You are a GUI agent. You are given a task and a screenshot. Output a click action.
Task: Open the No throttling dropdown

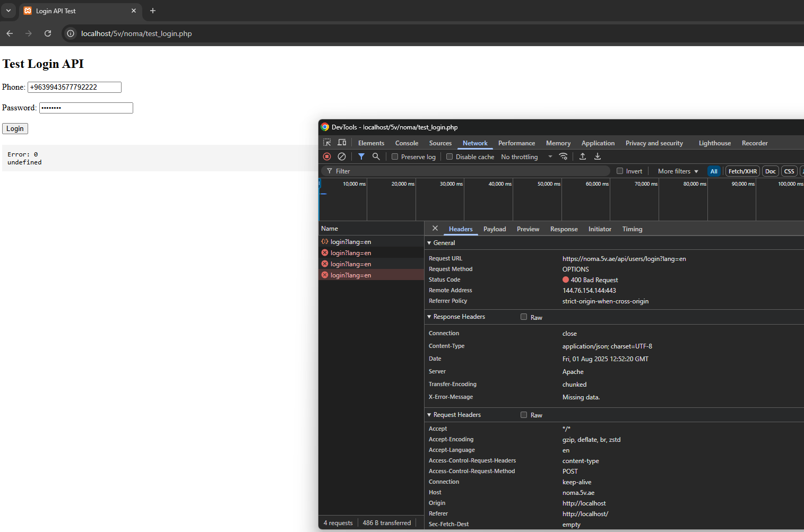[x=526, y=157]
